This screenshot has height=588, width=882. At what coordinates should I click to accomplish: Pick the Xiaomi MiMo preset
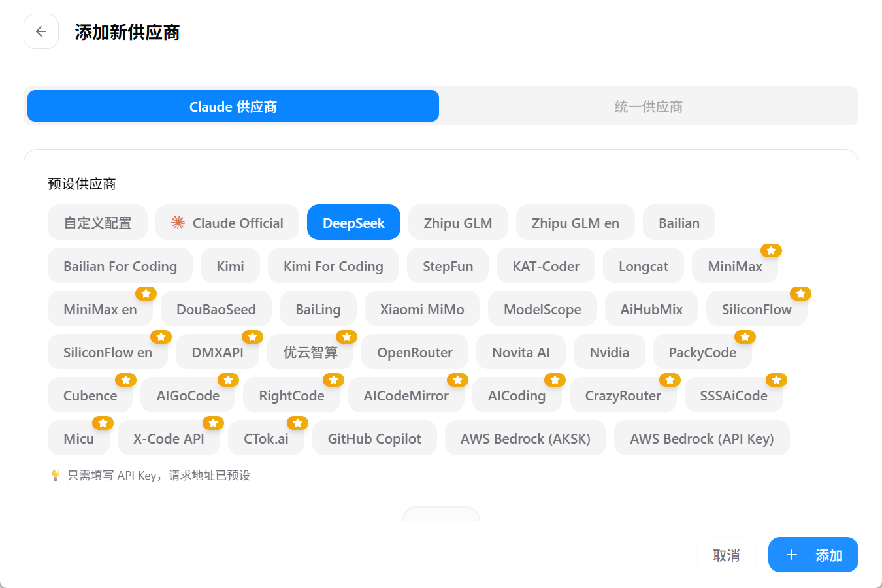pyautogui.click(x=422, y=309)
